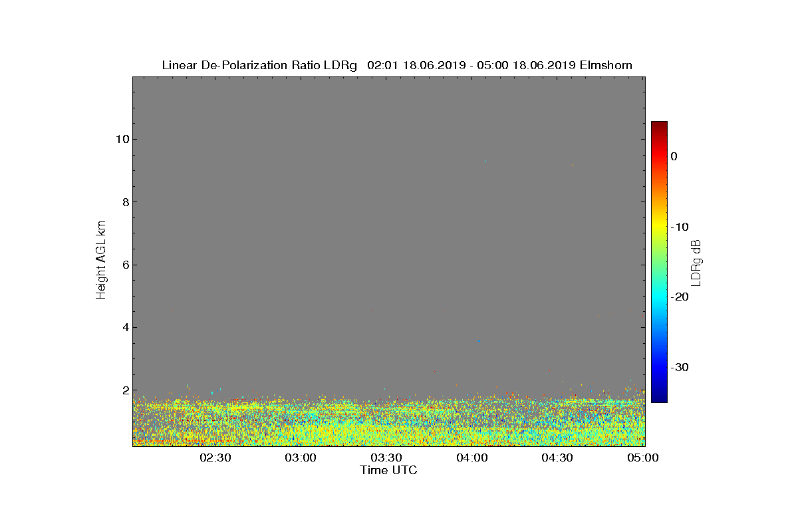Screen dimensions: 798x532
Task: Click the colorbar tick label '-30'
Action: point(679,368)
